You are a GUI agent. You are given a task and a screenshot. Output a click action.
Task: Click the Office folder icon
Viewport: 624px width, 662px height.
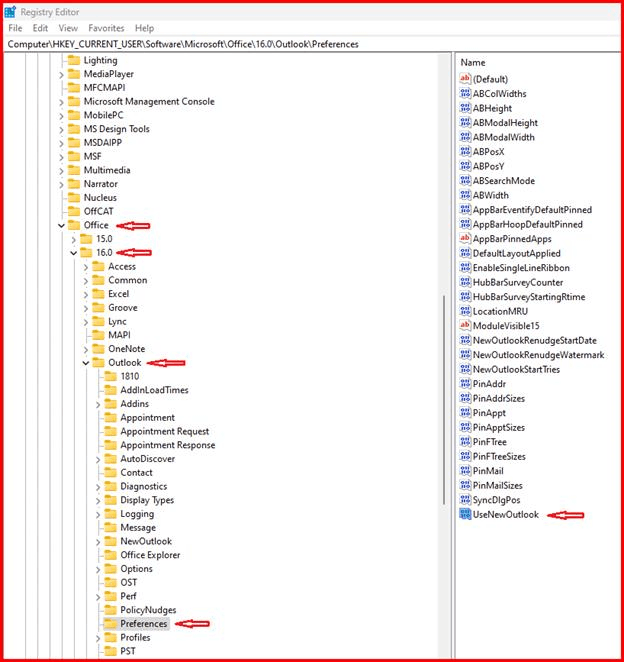pyautogui.click(x=74, y=225)
